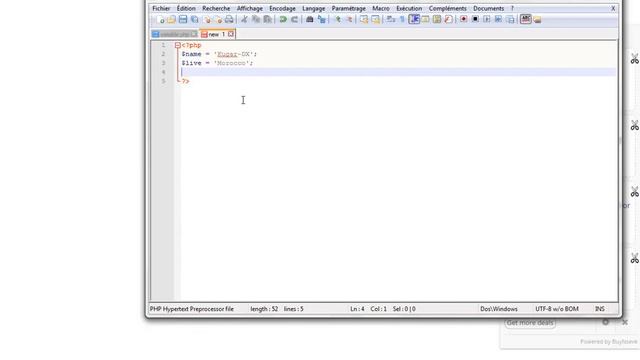
Task: Click the function list toolbar icon
Action: [448, 19]
